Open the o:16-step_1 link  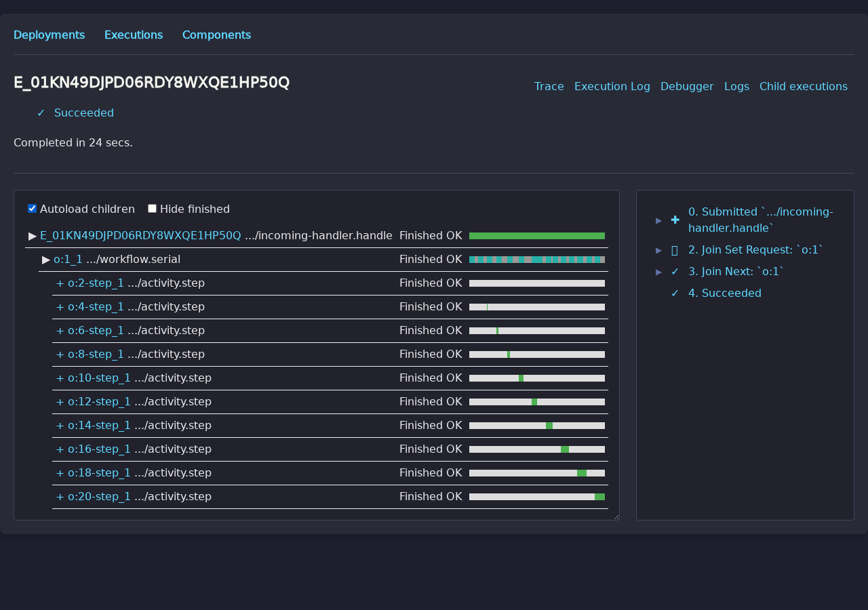99,449
